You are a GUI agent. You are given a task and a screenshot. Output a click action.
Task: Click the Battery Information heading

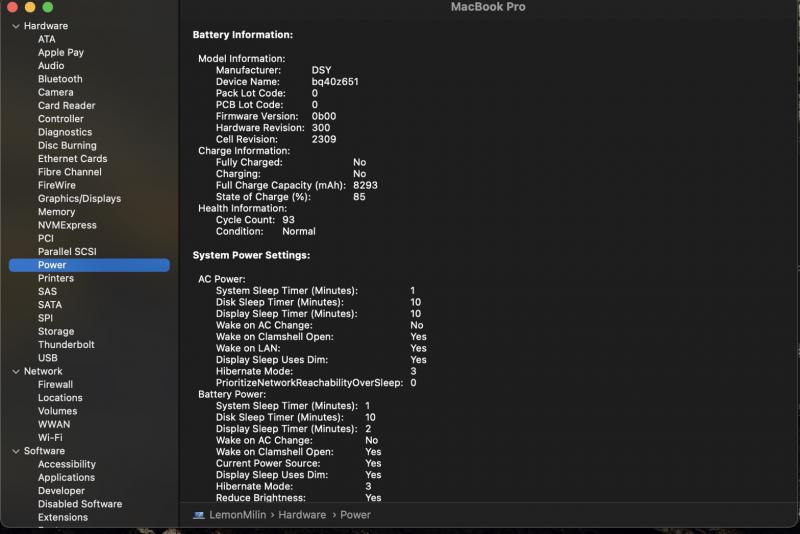click(243, 35)
